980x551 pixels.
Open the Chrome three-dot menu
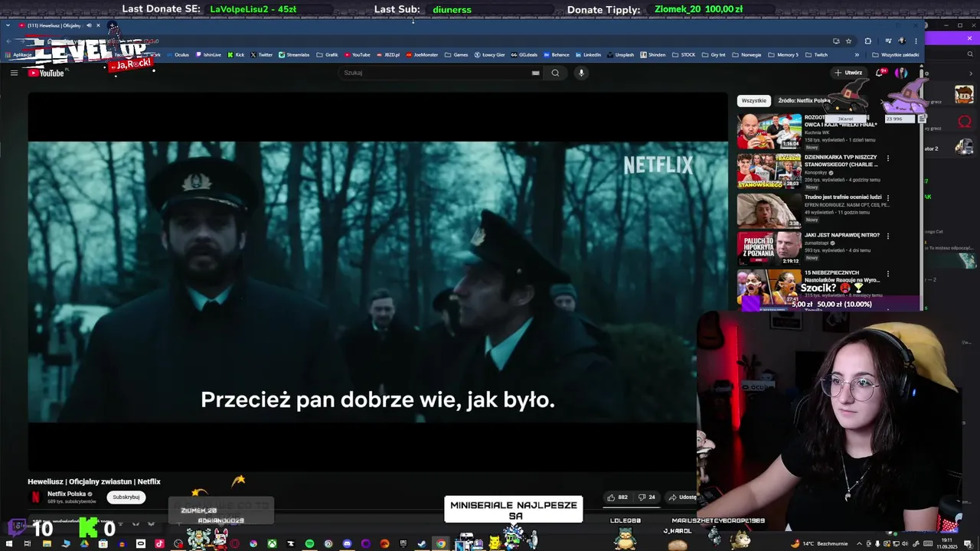click(916, 41)
